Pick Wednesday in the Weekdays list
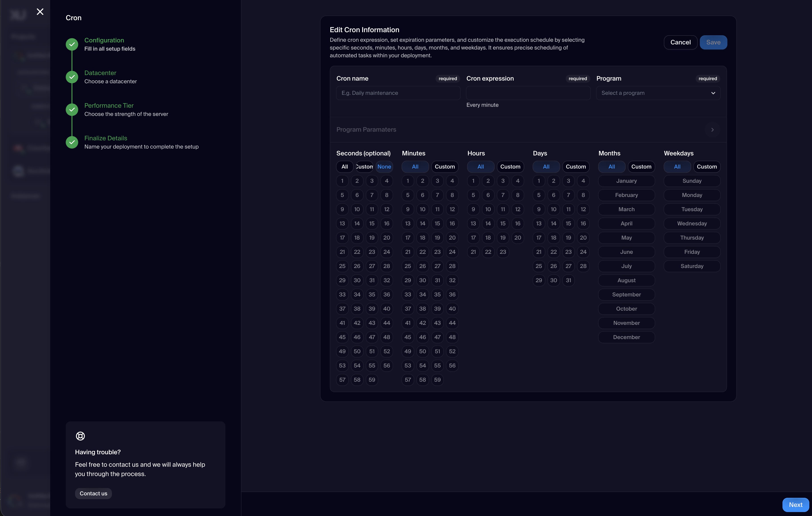This screenshot has width=812, height=516. [692, 223]
